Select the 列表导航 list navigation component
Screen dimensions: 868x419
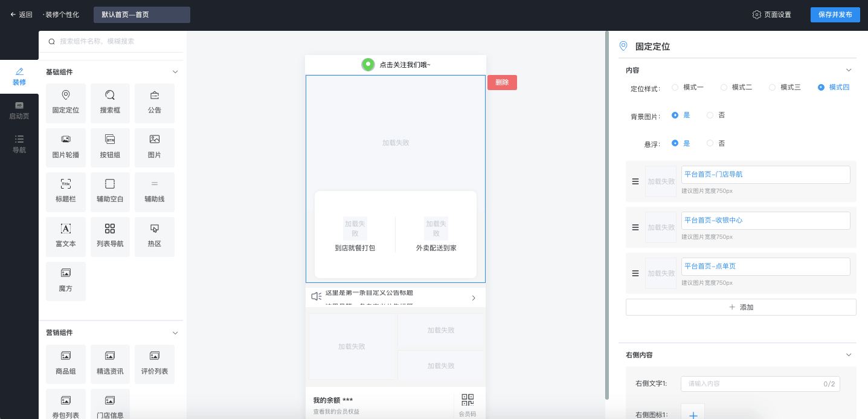tap(110, 236)
